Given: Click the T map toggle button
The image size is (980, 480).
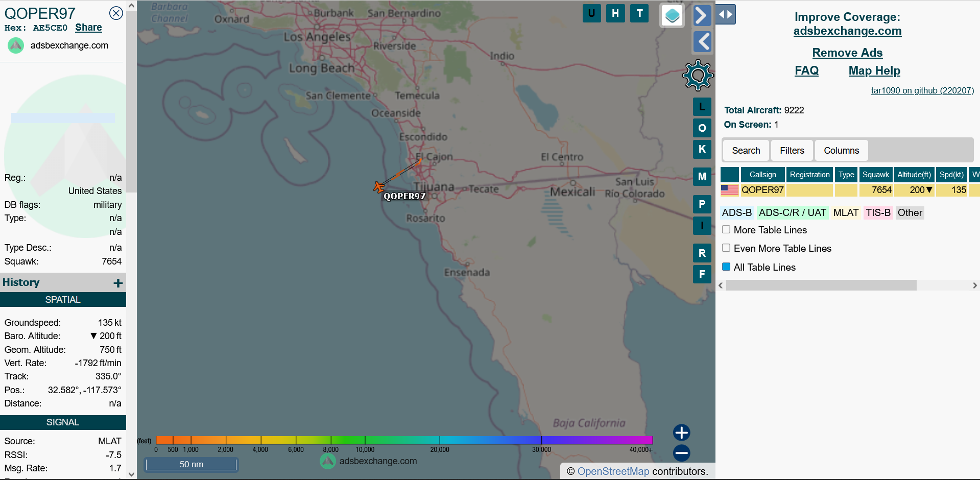Looking at the screenshot, I should coord(639,13).
